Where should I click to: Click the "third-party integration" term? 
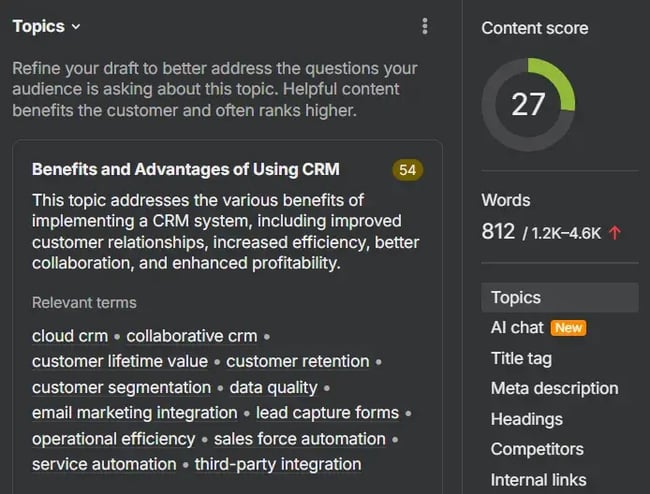(x=278, y=464)
